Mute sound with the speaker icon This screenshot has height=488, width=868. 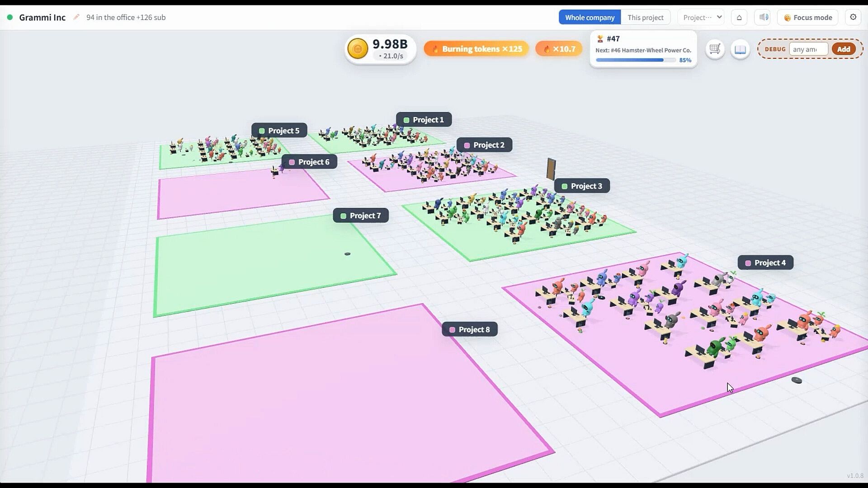click(x=764, y=17)
